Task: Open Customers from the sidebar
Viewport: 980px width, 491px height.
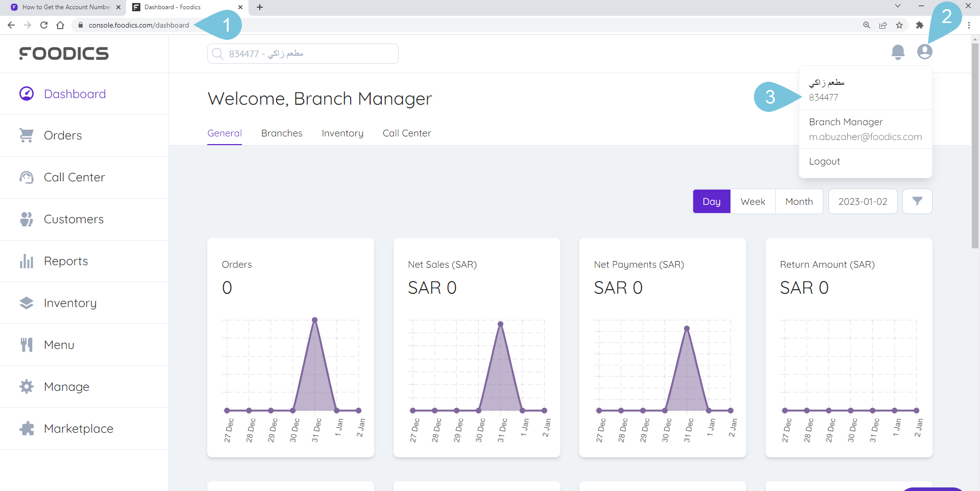Action: coord(84,219)
